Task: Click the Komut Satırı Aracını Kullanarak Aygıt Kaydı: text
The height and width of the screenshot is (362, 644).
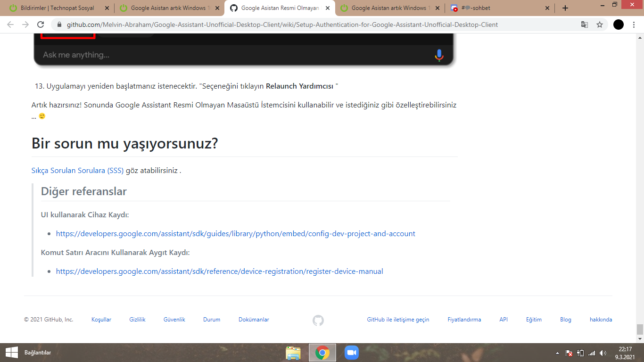Action: (x=116, y=253)
